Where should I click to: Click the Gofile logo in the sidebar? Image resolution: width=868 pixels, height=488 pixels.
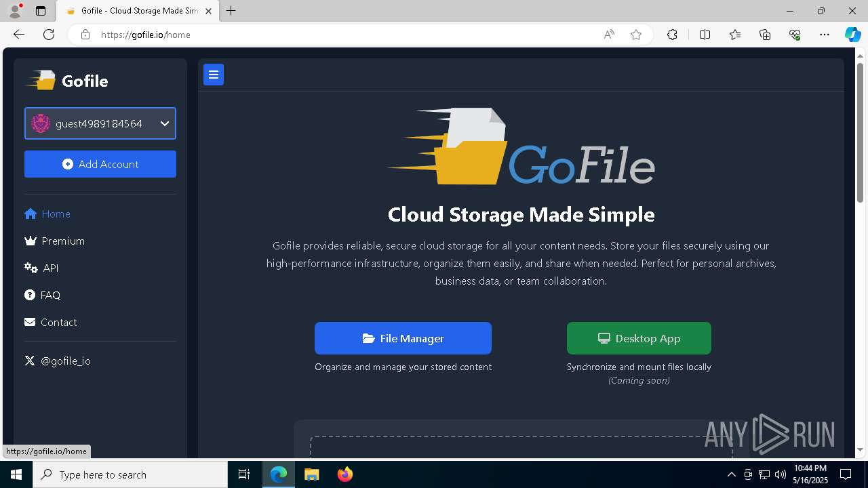[x=67, y=81]
